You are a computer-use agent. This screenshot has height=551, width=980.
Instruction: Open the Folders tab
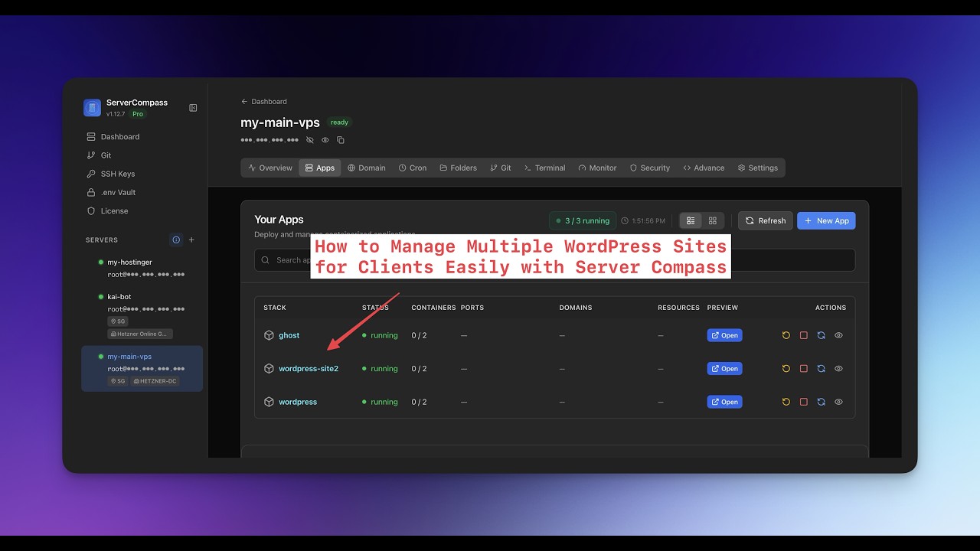coord(458,168)
